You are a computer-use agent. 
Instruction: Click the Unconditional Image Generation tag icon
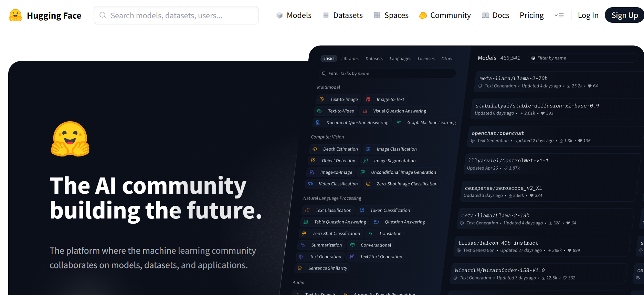click(363, 172)
